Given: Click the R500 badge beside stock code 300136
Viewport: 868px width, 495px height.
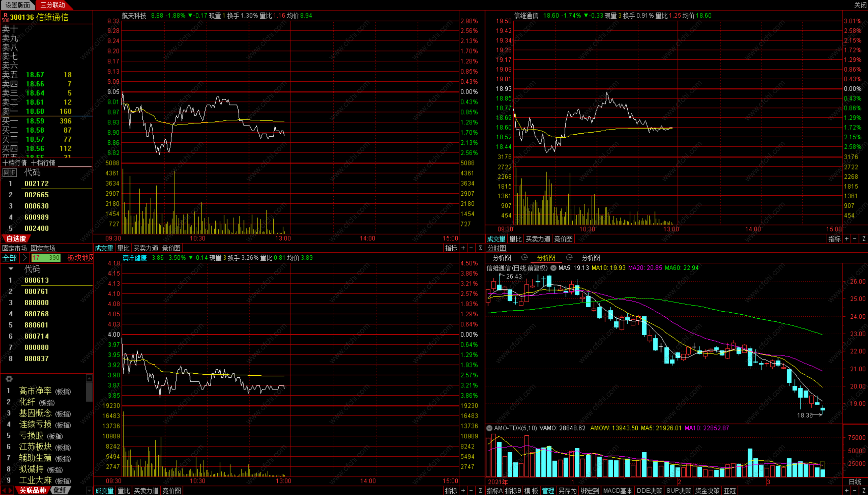Looking at the screenshot, I should coord(5,17).
